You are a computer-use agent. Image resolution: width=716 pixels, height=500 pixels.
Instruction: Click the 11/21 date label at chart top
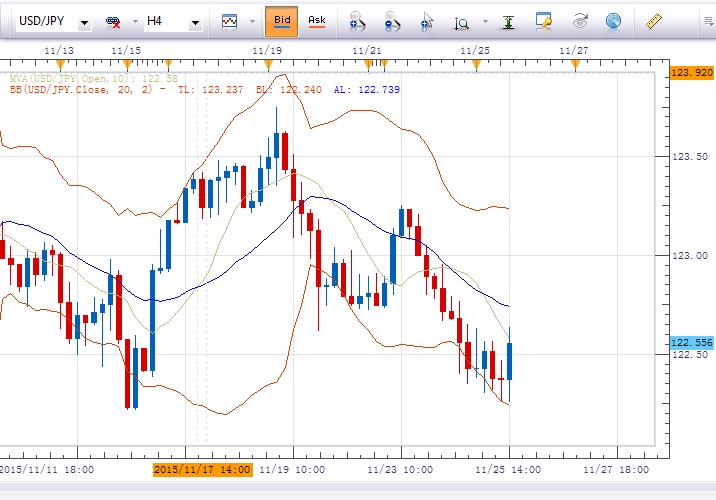pyautogui.click(x=367, y=51)
